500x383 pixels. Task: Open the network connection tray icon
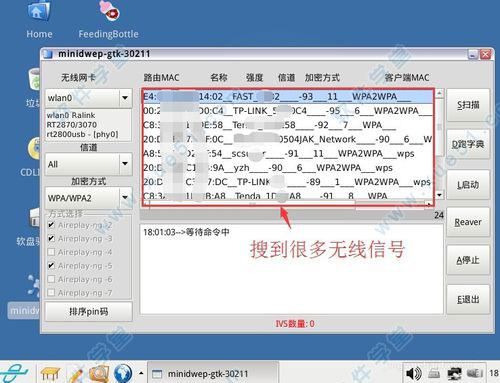click(454, 374)
